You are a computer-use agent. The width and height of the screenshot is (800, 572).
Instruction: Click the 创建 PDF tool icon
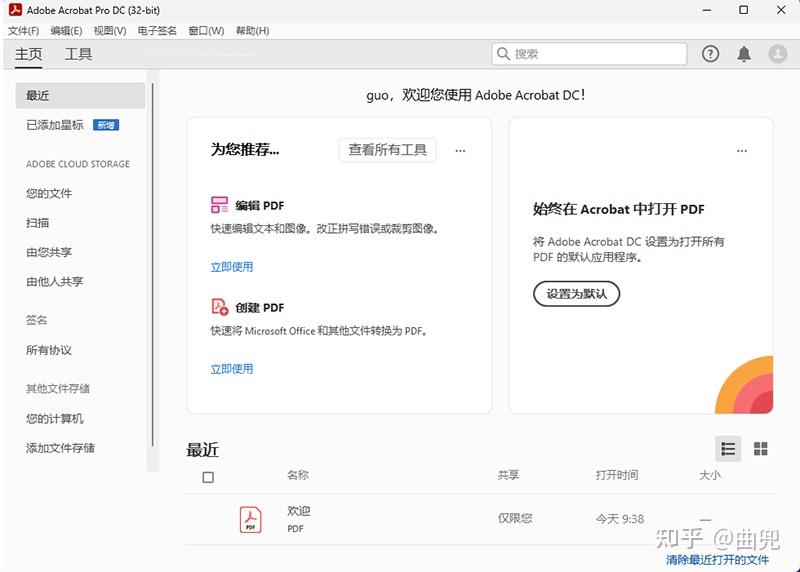219,307
